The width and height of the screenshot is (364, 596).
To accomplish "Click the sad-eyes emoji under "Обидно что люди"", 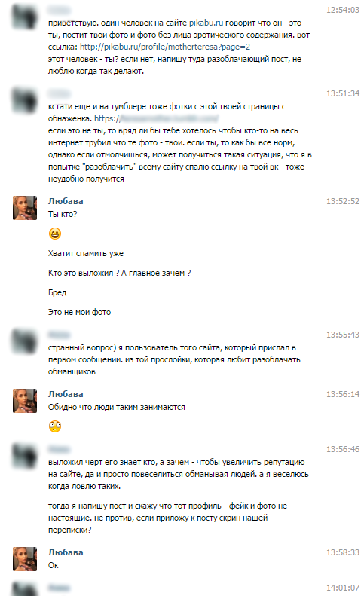I will point(55,426).
